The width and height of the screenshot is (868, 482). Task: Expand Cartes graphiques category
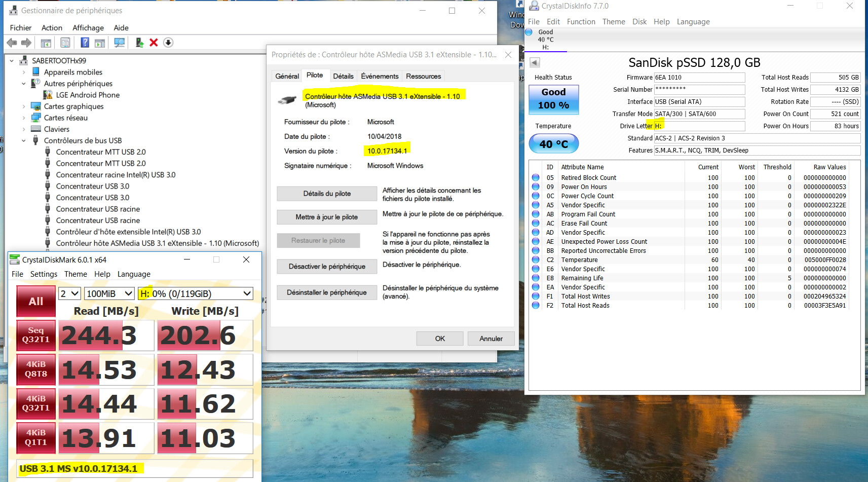pos(24,106)
